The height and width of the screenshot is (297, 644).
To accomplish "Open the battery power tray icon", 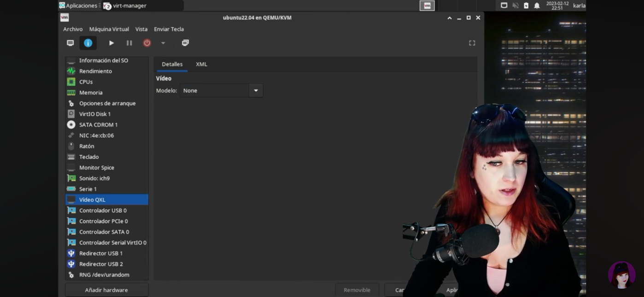I will (526, 6).
